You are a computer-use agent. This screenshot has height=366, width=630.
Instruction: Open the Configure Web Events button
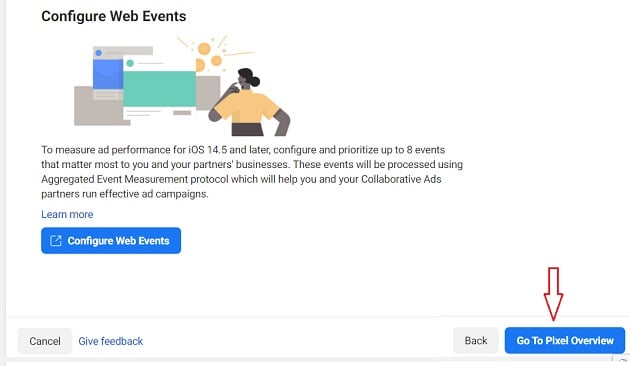pos(111,241)
